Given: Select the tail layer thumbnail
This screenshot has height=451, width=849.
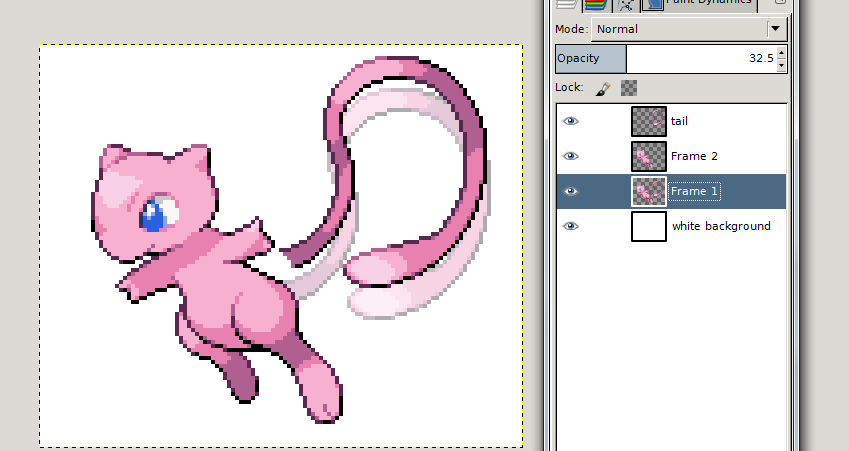Looking at the screenshot, I should coord(649,121).
